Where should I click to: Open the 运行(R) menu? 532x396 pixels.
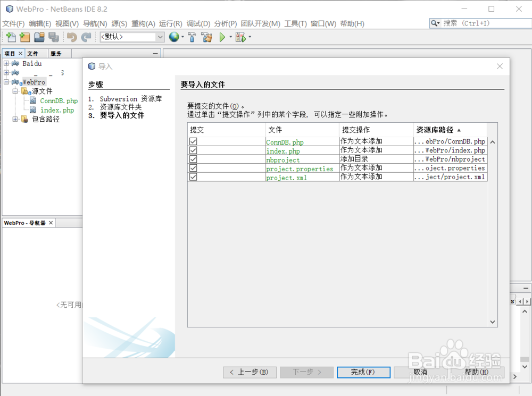pos(171,23)
